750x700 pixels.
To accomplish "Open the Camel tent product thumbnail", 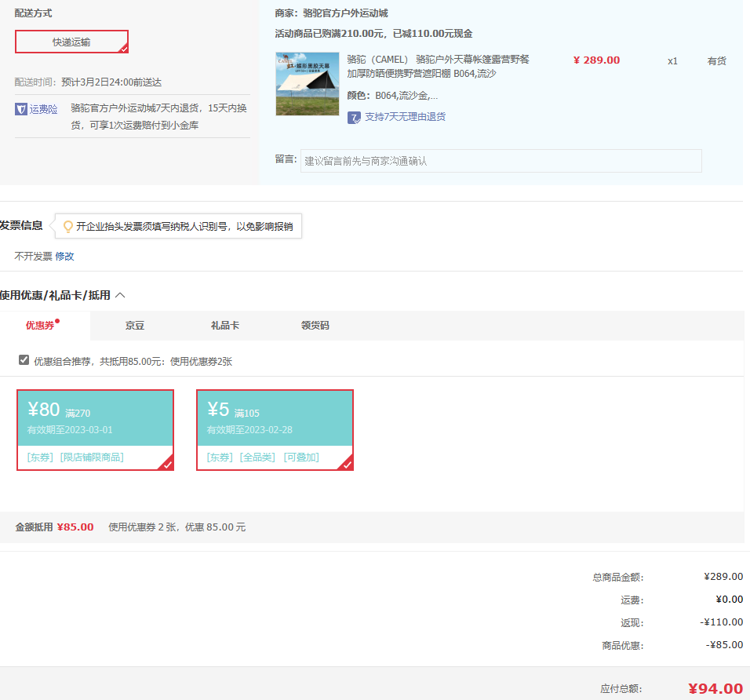I will point(308,84).
